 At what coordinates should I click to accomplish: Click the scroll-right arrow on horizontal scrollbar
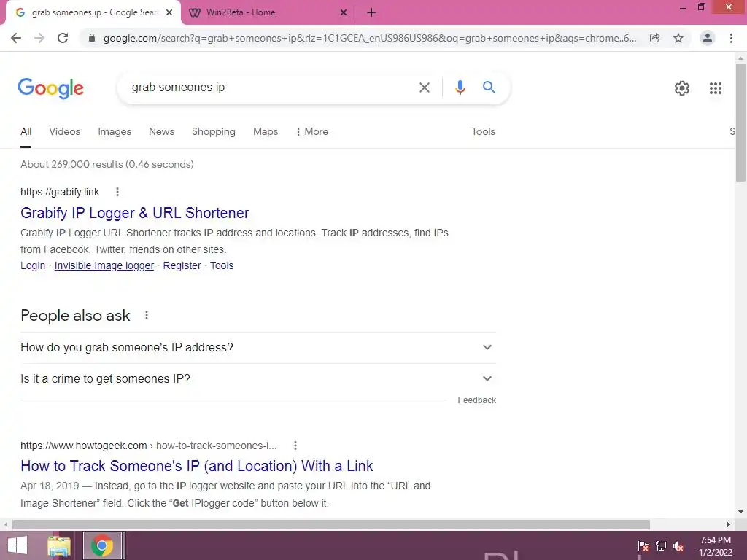pyautogui.click(x=729, y=524)
